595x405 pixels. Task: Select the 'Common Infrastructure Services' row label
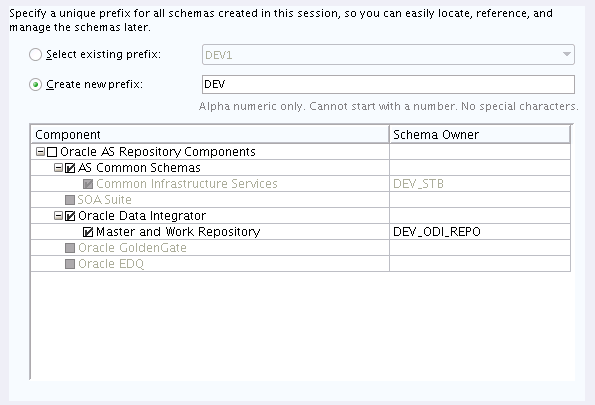[x=187, y=184]
